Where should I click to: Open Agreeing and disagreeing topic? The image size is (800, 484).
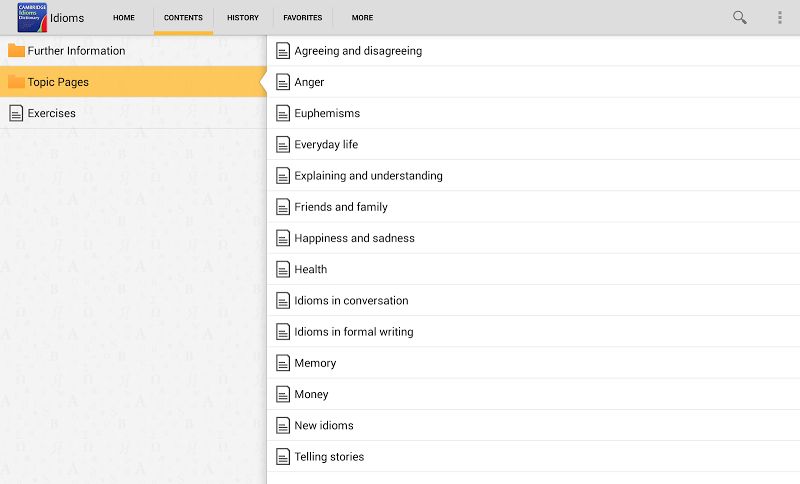tap(533, 50)
